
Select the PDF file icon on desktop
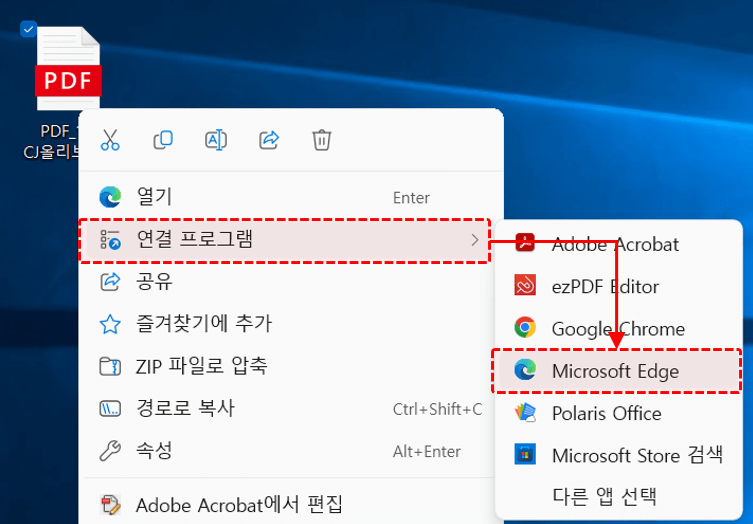point(68,68)
